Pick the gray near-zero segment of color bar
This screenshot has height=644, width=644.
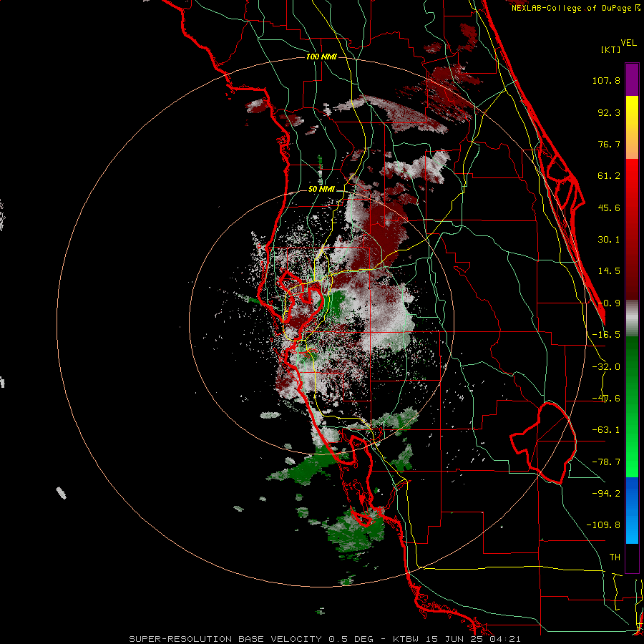(x=632, y=318)
